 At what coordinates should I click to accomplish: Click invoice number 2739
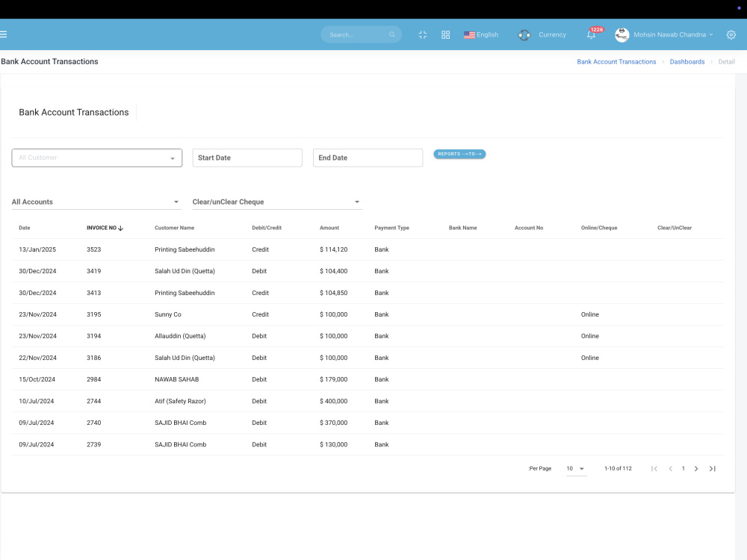pos(94,444)
